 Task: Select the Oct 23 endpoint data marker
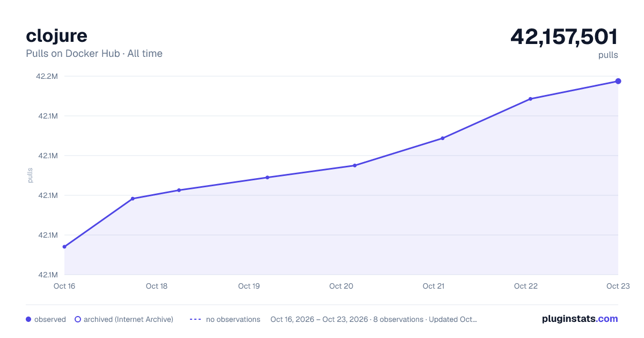coord(618,81)
